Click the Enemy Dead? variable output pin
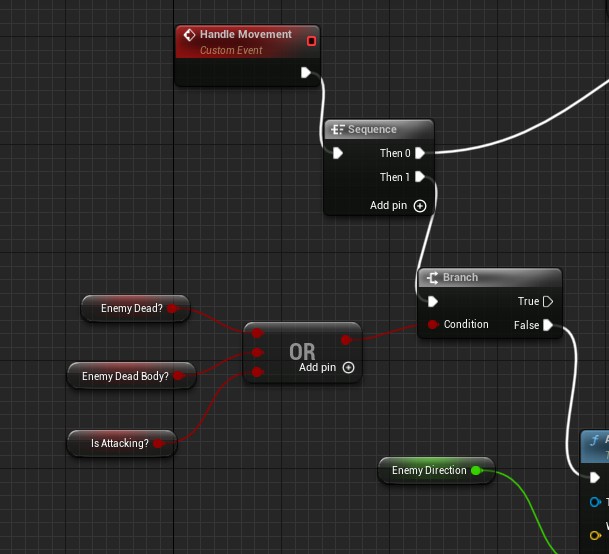Viewport: 609px width, 554px height. pos(172,308)
